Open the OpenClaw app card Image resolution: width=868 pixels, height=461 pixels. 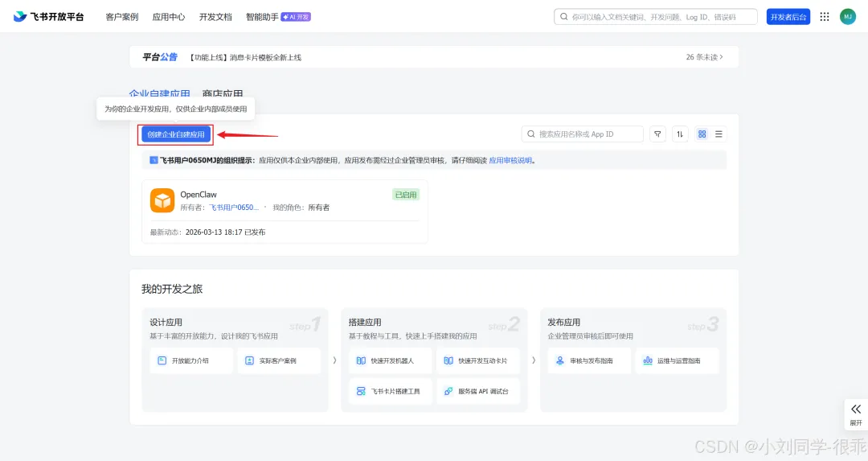pyautogui.click(x=285, y=212)
